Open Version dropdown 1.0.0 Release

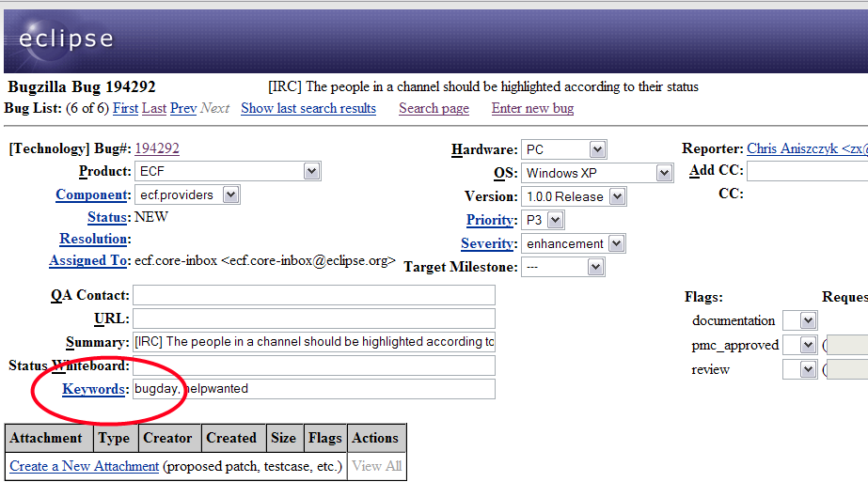coord(574,196)
